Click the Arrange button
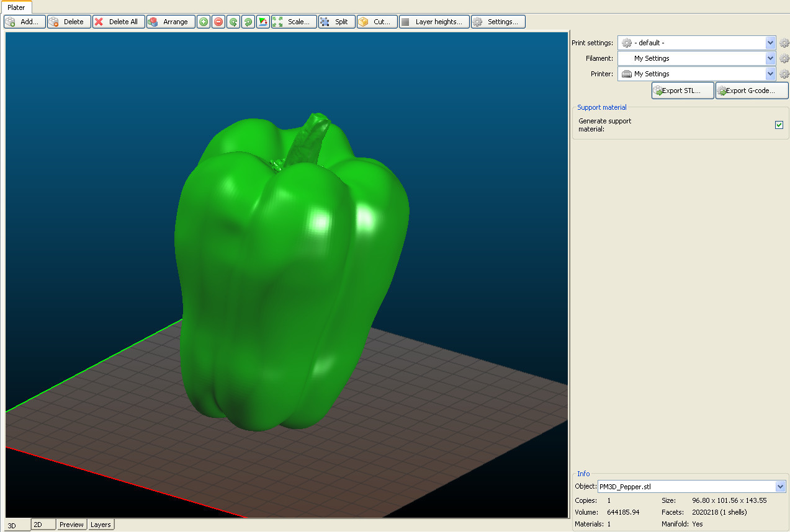Image resolution: width=790 pixels, height=532 pixels. (171, 22)
